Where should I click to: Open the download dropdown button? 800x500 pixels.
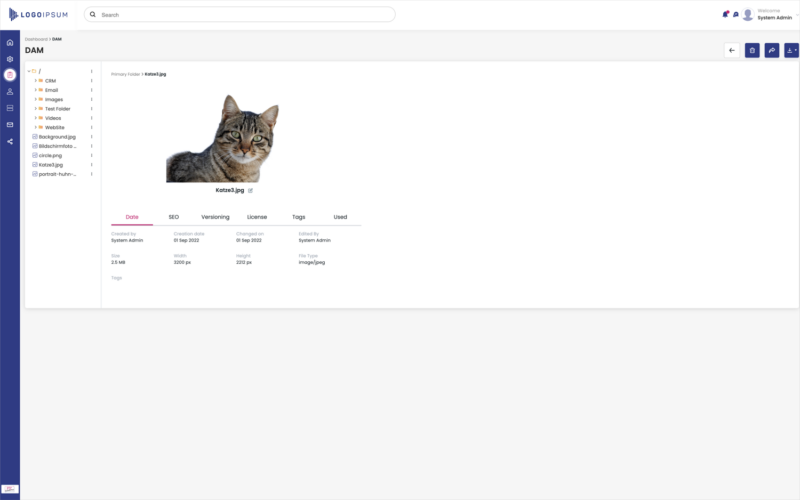tap(791, 50)
